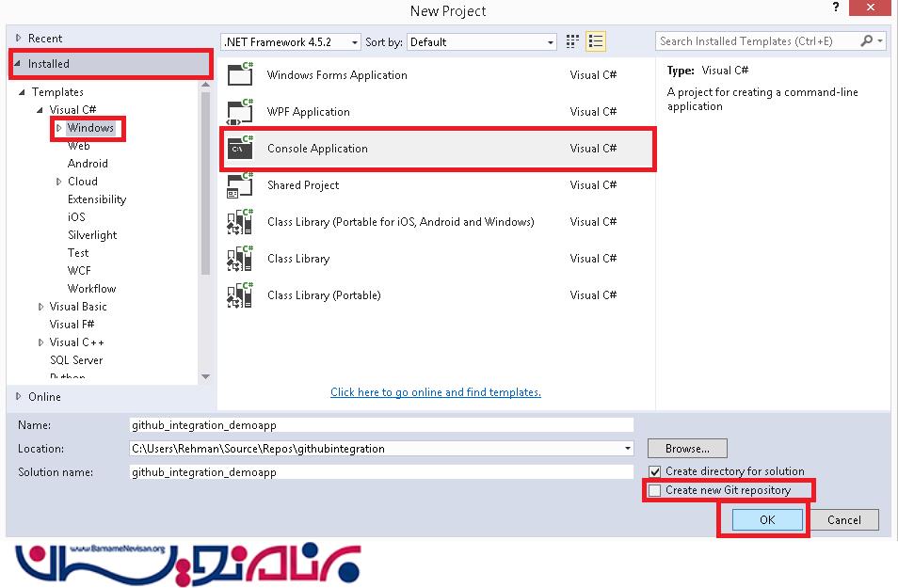Select the WPF Application row text
Viewport: 898px width, 588px height.
pyautogui.click(x=308, y=112)
